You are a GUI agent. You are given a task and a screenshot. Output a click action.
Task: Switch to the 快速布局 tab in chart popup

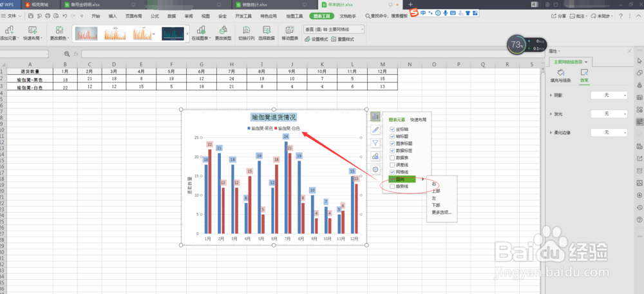coord(418,120)
